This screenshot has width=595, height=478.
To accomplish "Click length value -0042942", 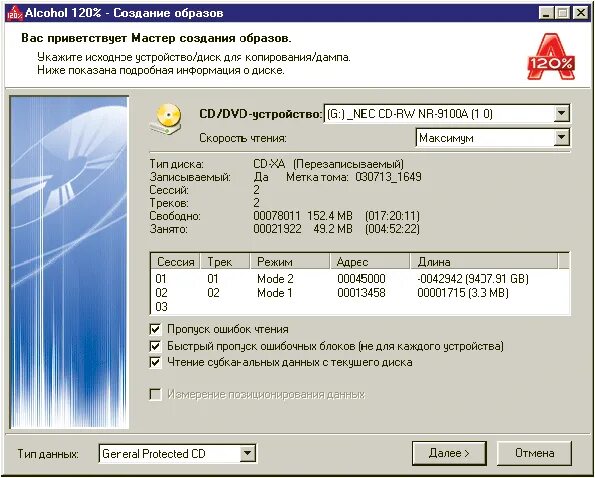I will [x=439, y=279].
